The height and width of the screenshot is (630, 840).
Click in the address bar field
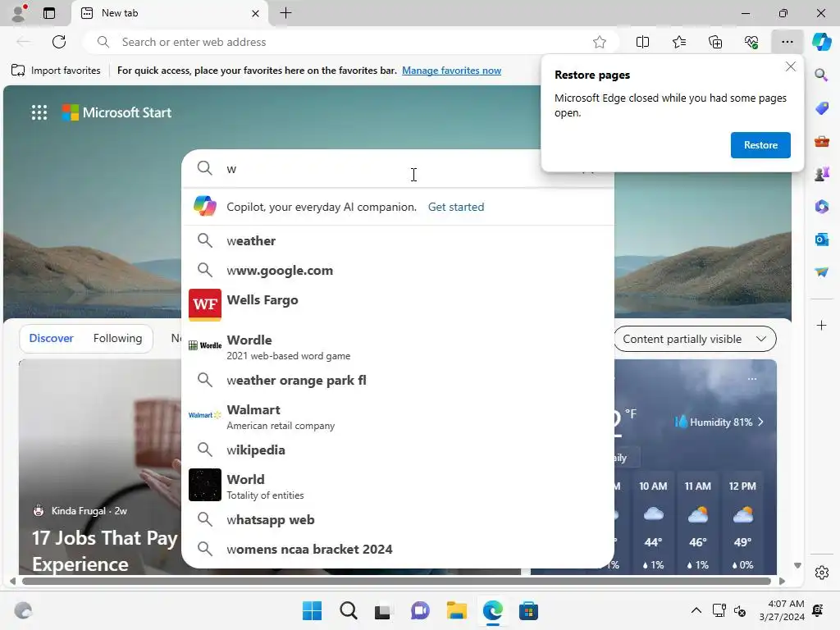pyautogui.click(x=351, y=42)
